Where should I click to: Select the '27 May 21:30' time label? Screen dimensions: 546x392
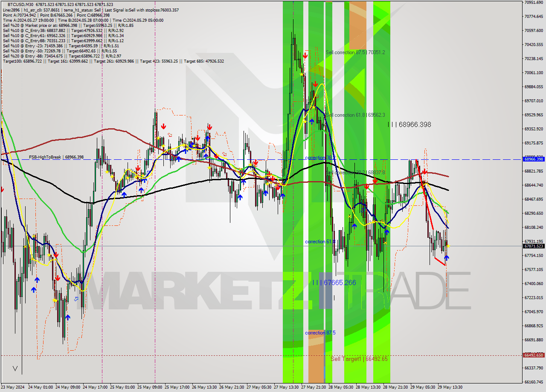(x=314, y=387)
